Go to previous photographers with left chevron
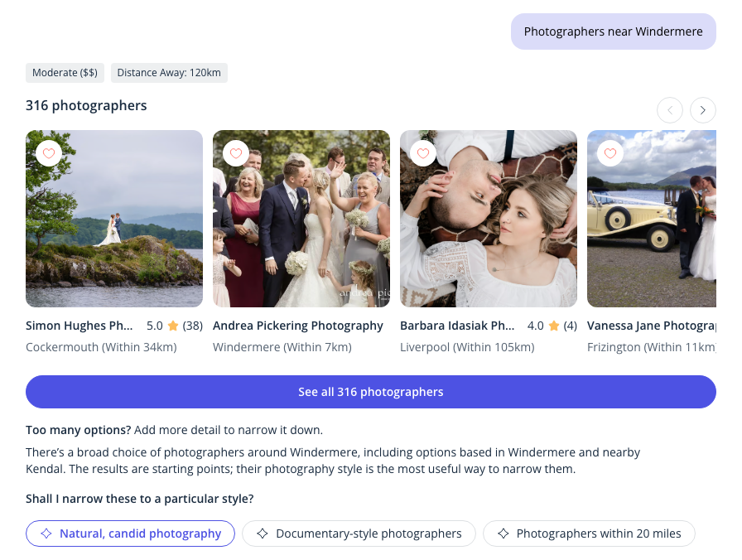This screenshot has width=742, height=560. click(x=670, y=110)
